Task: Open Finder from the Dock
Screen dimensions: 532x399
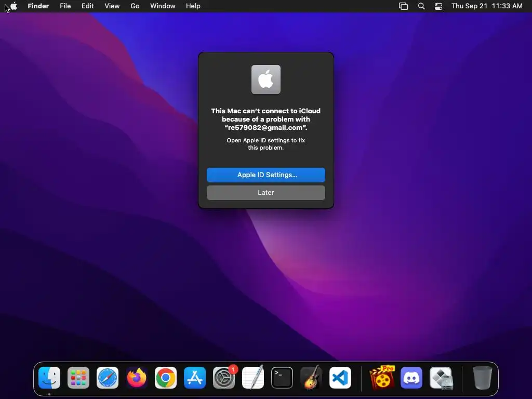Action: (49, 378)
